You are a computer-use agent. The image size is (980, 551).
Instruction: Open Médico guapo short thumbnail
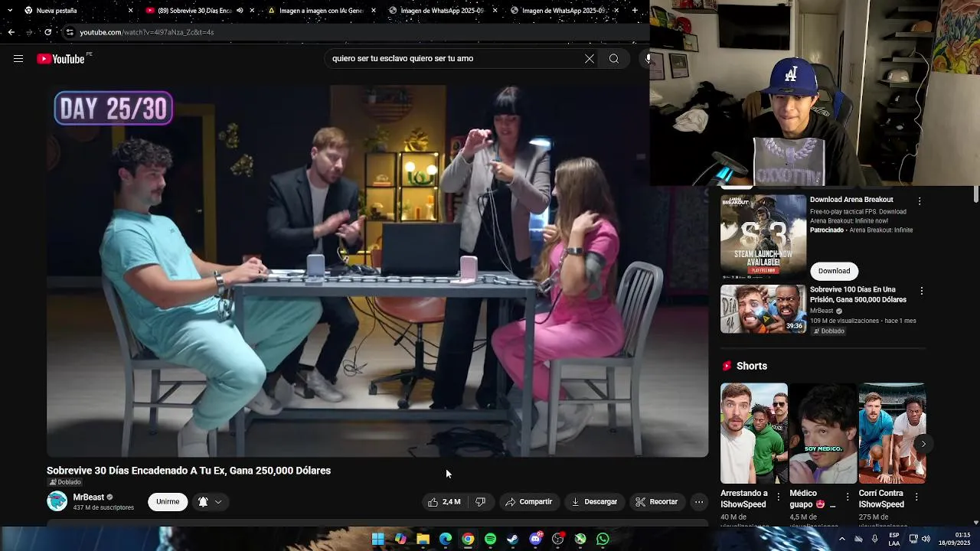[823, 433]
